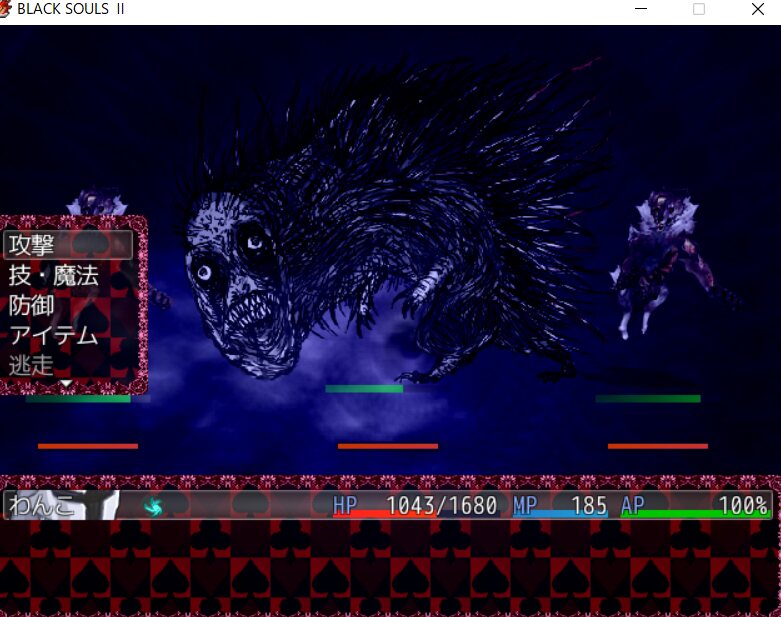This screenshot has height=617, width=781.
Task: Click the small down arrow below 逃走
Action: pyautogui.click(x=65, y=383)
